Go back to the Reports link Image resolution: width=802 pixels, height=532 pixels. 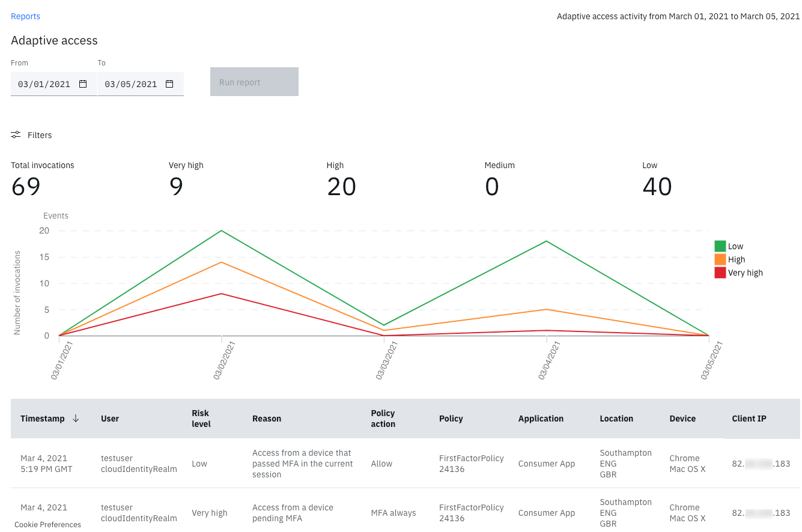coord(26,16)
